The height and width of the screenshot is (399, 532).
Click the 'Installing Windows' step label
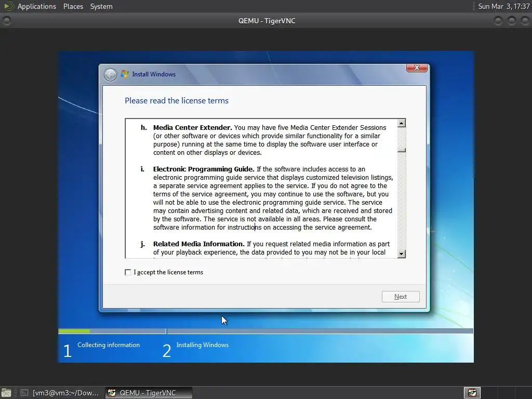coord(203,345)
